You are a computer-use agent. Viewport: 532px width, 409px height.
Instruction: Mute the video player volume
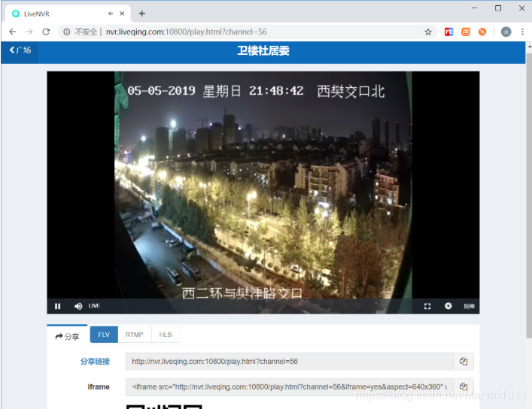(x=78, y=306)
